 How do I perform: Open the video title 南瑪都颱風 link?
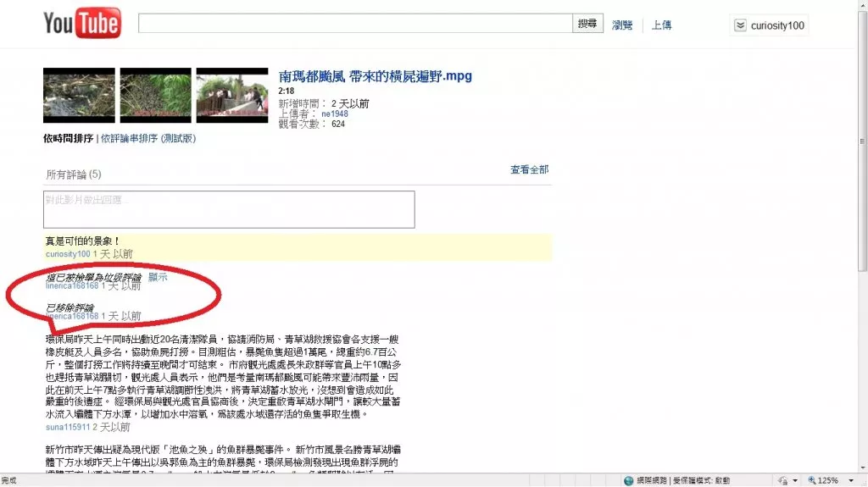click(375, 76)
